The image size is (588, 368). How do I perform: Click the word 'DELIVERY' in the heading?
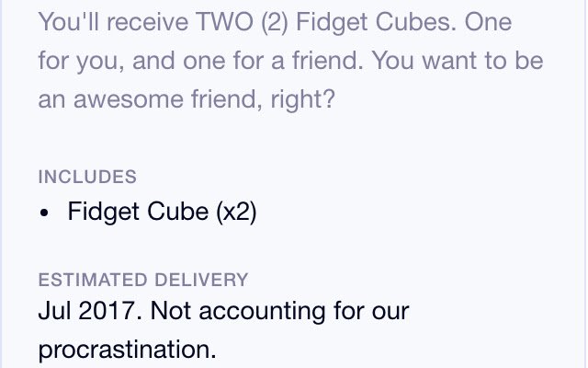pos(201,280)
